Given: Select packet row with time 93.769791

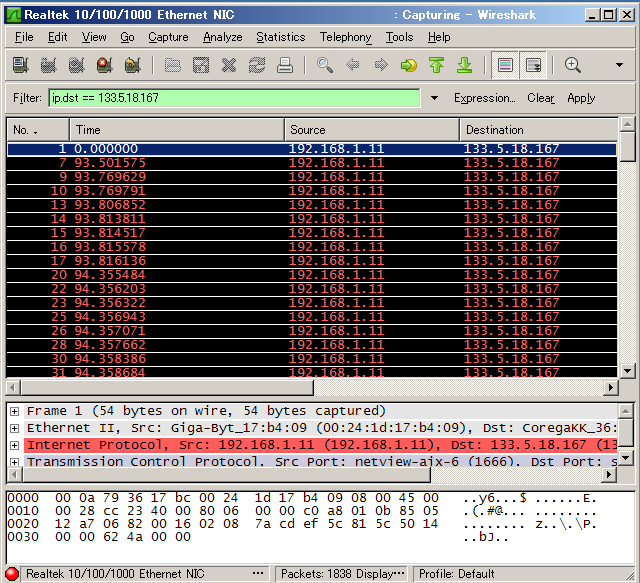Looking at the screenshot, I should 312,191.
